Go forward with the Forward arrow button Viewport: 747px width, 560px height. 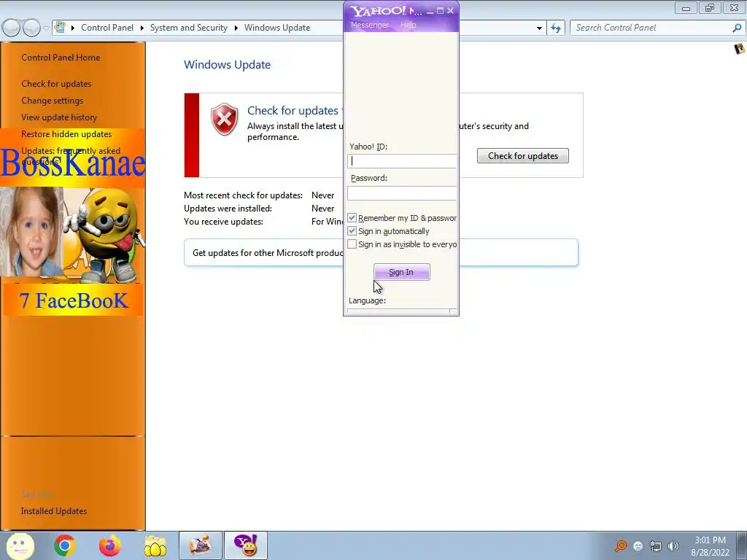(x=31, y=28)
